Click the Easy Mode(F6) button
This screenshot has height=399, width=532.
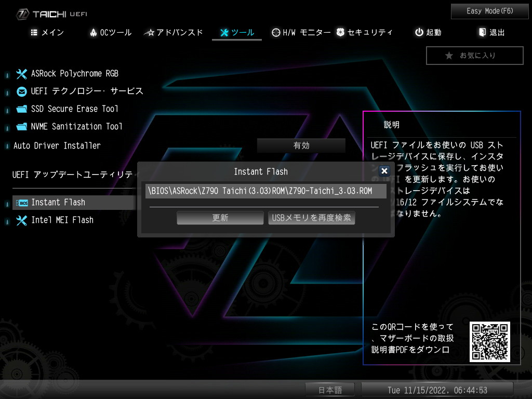point(489,11)
